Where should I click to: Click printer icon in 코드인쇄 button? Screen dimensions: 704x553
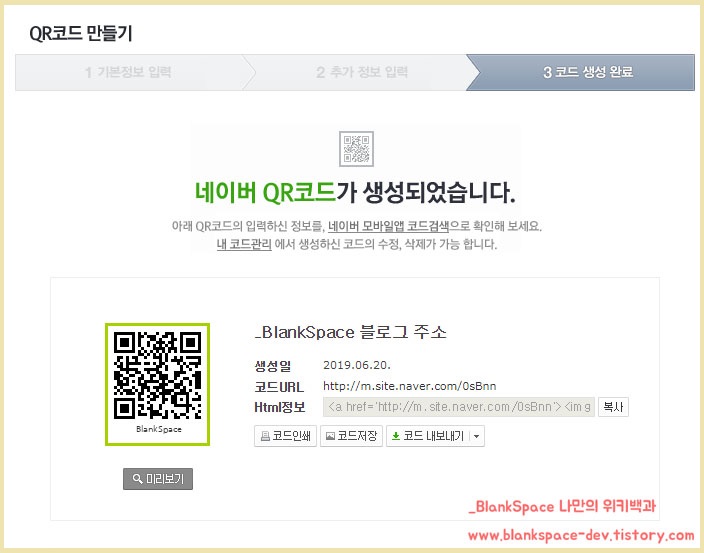coord(265,436)
